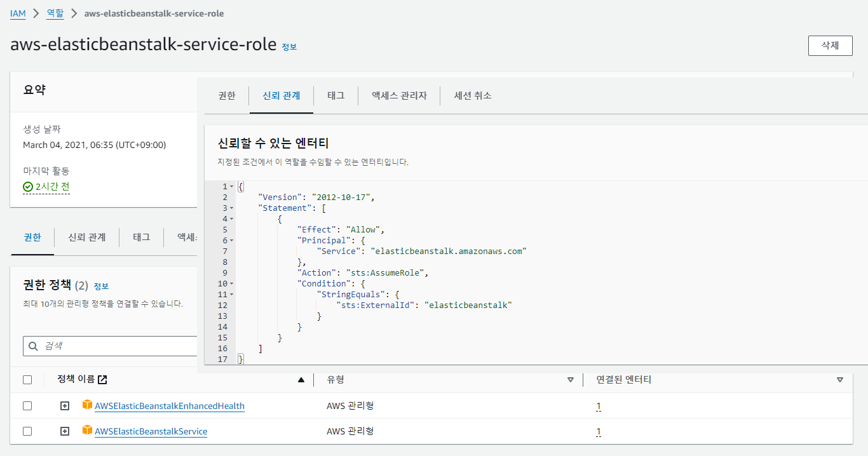Click the orange AWSElasticBeanstalkService policy icon
868x456 pixels.
pyautogui.click(x=87, y=431)
